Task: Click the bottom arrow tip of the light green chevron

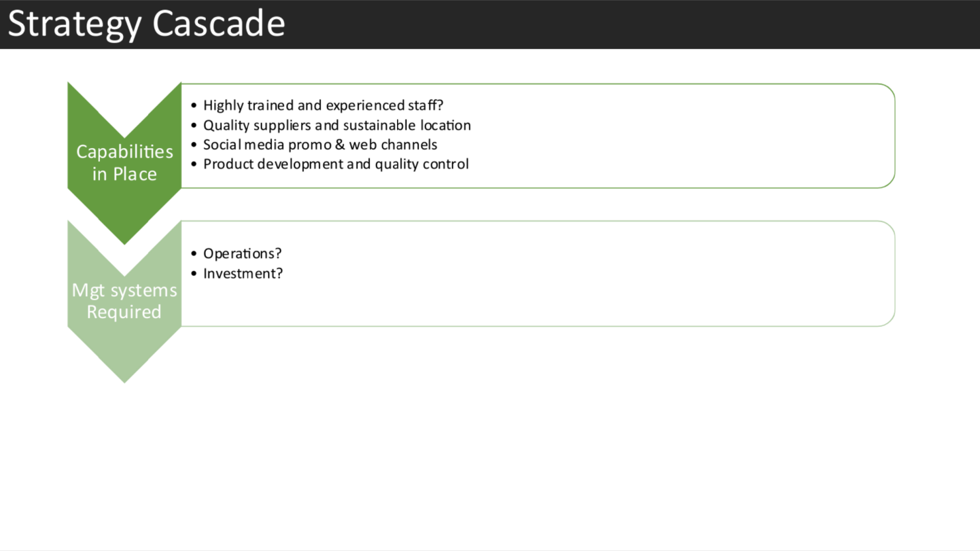Action: pos(124,376)
